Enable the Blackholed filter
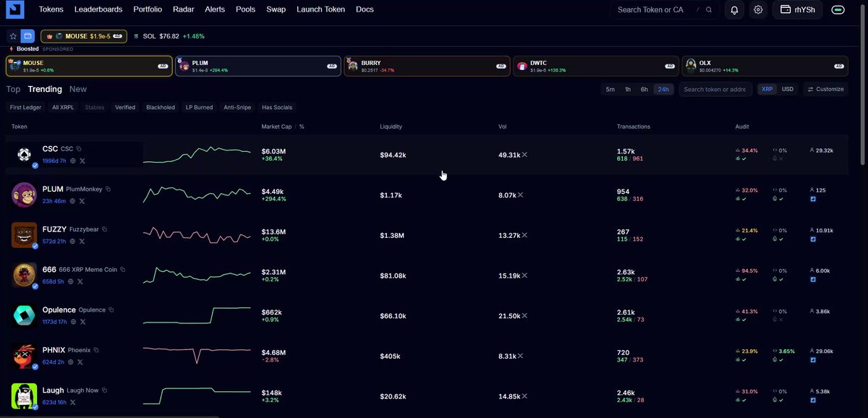 pos(161,108)
